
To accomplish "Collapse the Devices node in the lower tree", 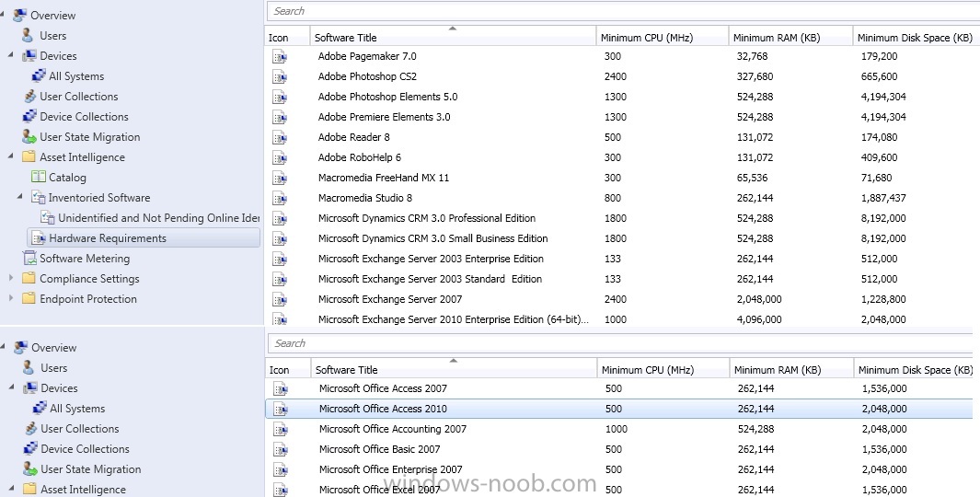I will pyautogui.click(x=11, y=387).
